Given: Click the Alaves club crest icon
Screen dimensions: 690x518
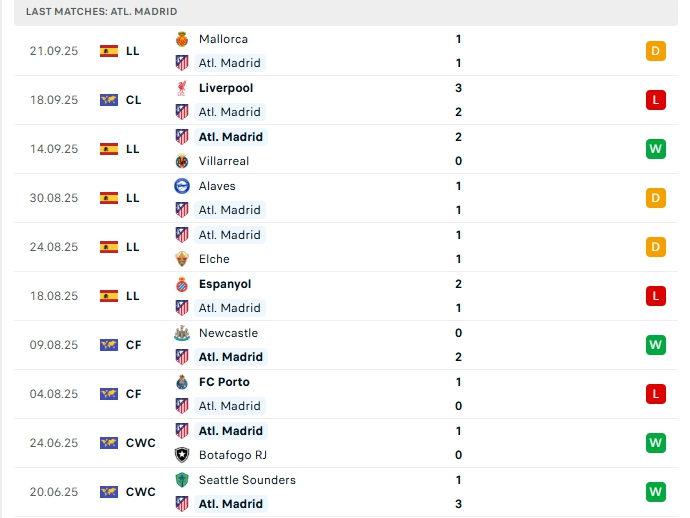Looking at the screenshot, I should 182,186.
